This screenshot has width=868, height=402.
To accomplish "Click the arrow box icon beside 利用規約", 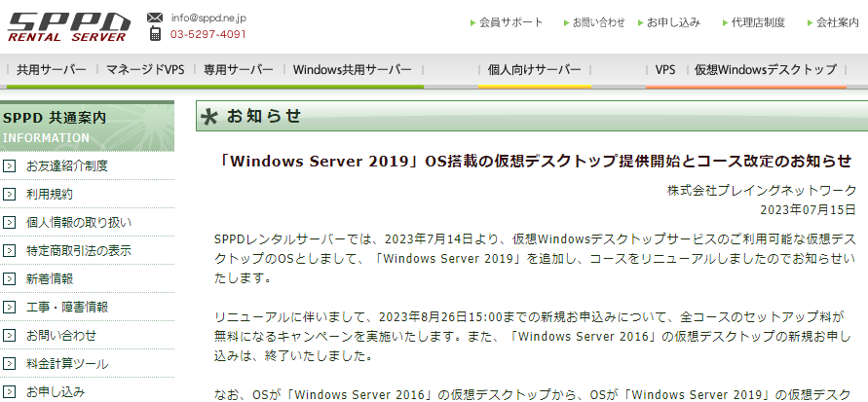I will pyautogui.click(x=9, y=194).
